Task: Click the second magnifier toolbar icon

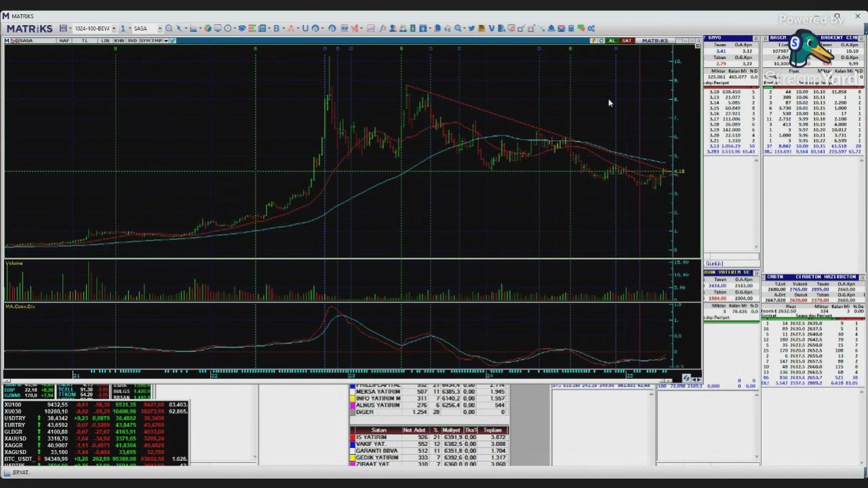Action: [x=458, y=28]
